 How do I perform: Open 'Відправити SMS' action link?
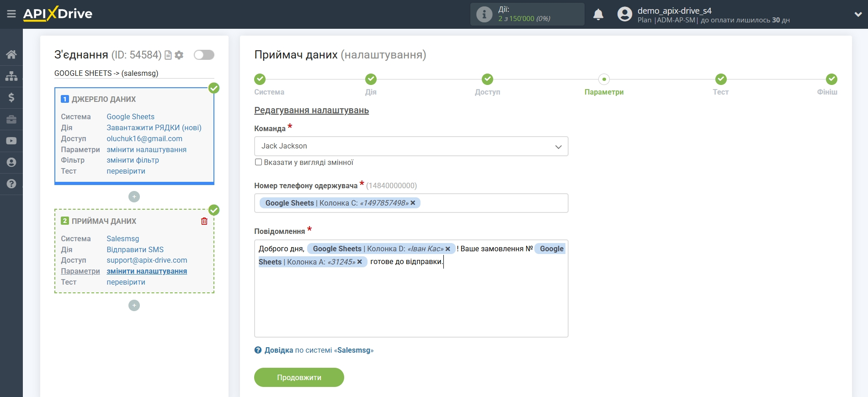pyautogui.click(x=135, y=250)
